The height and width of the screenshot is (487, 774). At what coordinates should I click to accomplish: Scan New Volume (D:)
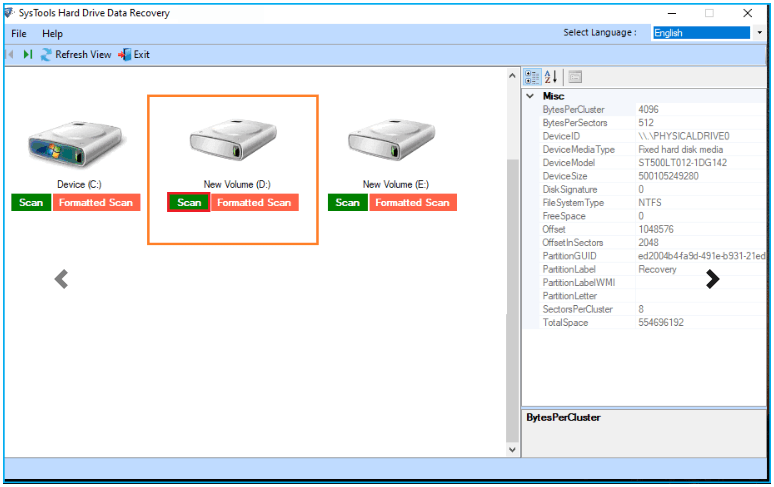click(x=189, y=202)
